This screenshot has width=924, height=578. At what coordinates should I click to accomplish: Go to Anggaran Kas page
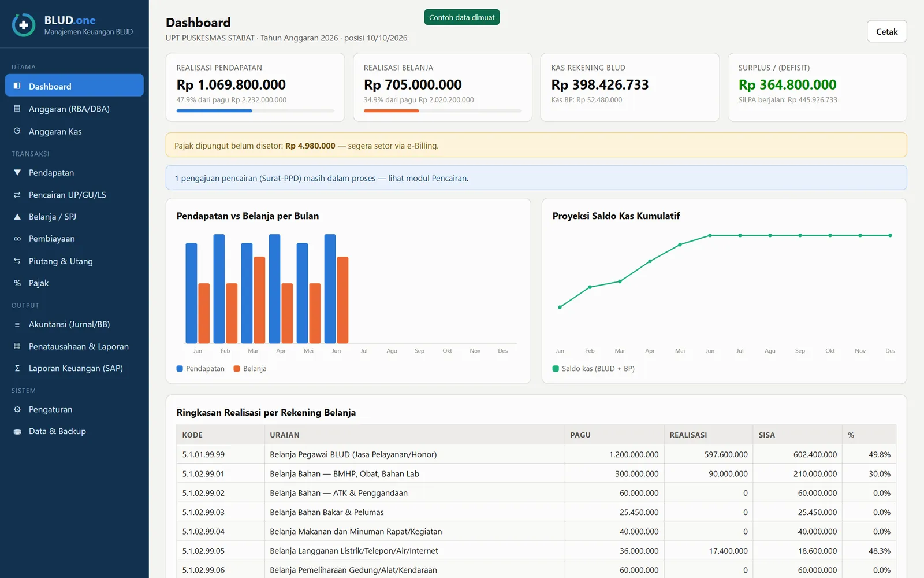coord(74,131)
